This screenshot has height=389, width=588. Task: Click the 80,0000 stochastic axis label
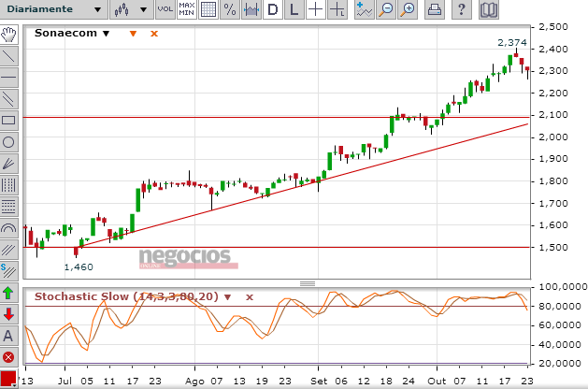[x=560, y=306]
